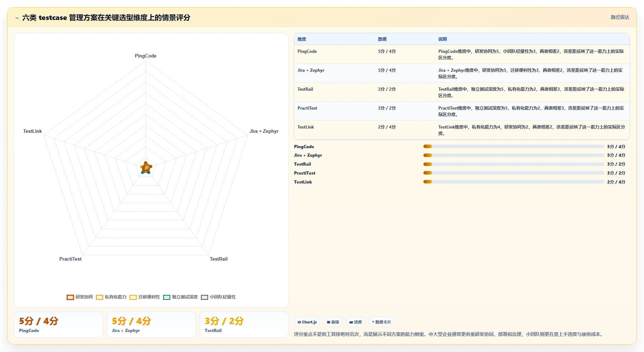Click the chart title heading
The image size is (644, 352).
[106, 17]
